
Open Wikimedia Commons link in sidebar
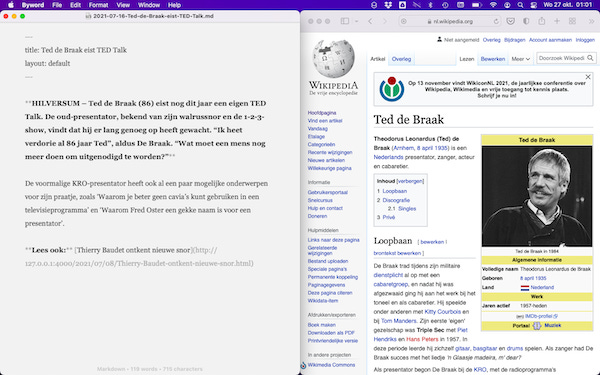click(331, 365)
